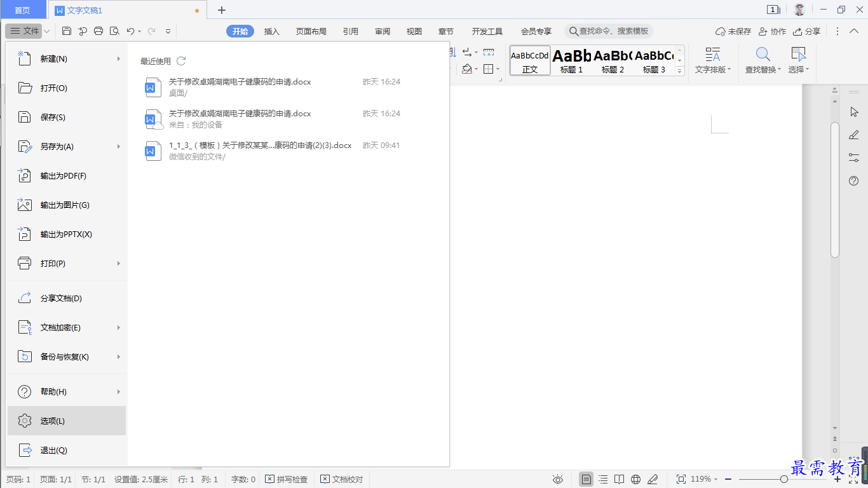Click the Undo arrow icon
Screen dimensions: 868x488
click(130, 31)
